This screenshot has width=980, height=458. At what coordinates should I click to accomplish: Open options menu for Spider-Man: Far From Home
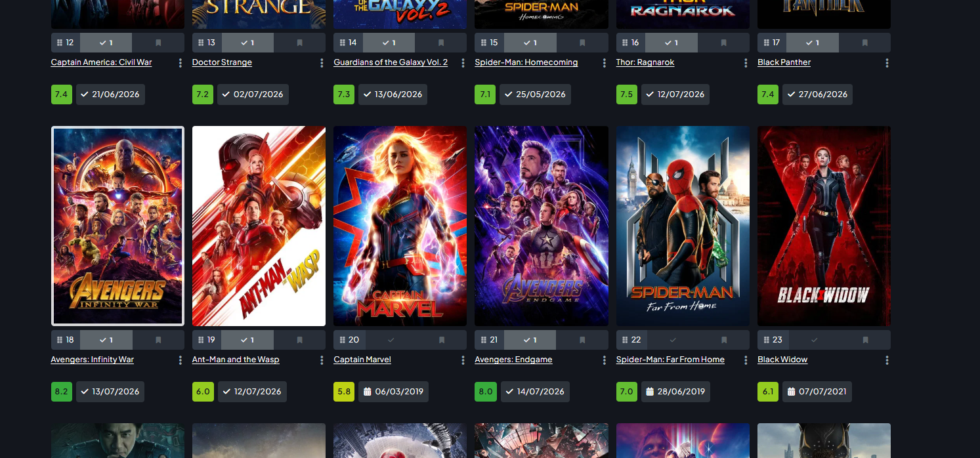pyautogui.click(x=746, y=360)
